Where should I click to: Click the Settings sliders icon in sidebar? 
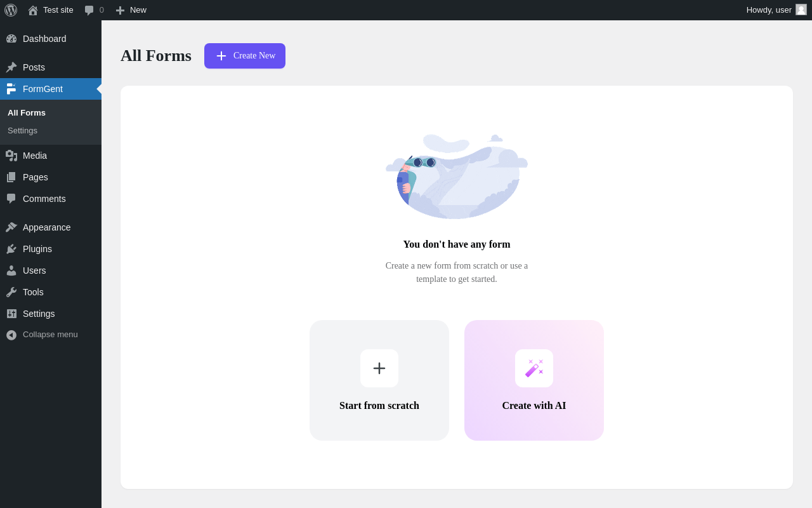pyautogui.click(x=11, y=314)
